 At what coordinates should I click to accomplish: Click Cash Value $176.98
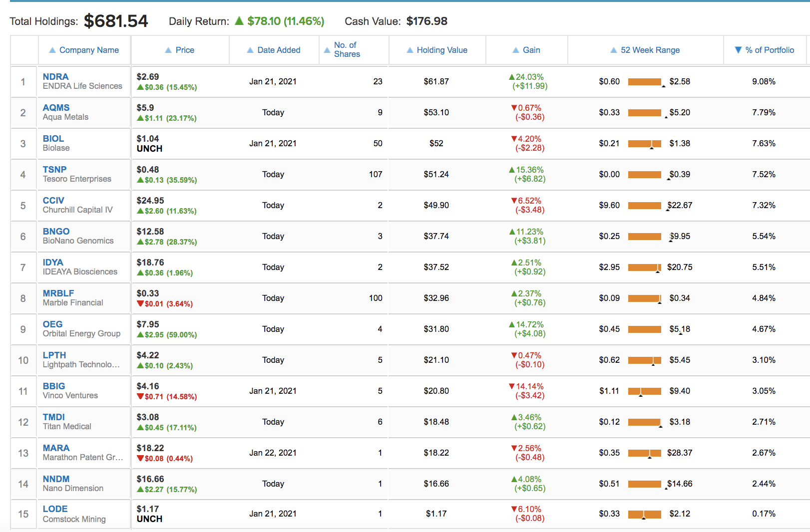click(x=427, y=21)
